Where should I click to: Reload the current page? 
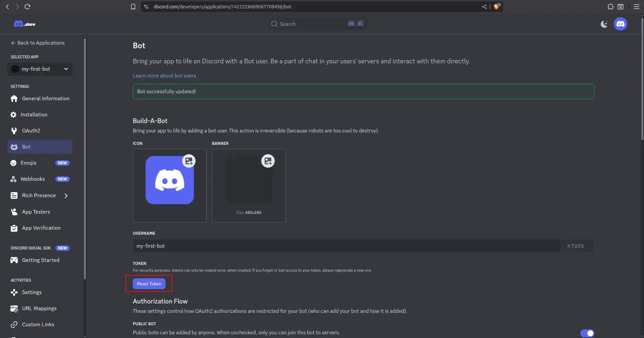pos(28,7)
